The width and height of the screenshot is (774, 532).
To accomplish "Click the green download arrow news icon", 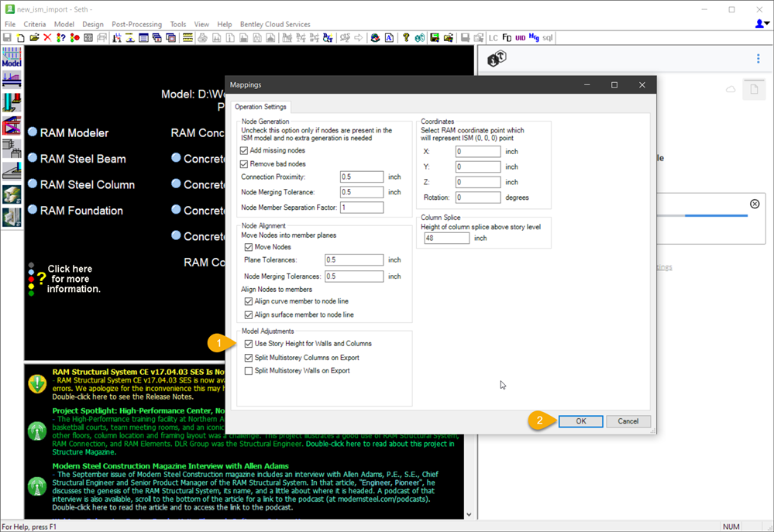I will tap(37, 384).
